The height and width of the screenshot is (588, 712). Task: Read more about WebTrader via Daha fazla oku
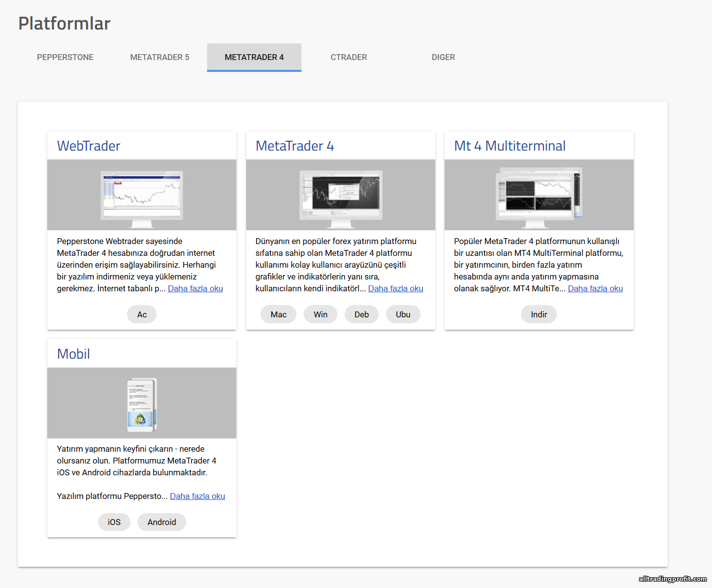pyautogui.click(x=195, y=288)
